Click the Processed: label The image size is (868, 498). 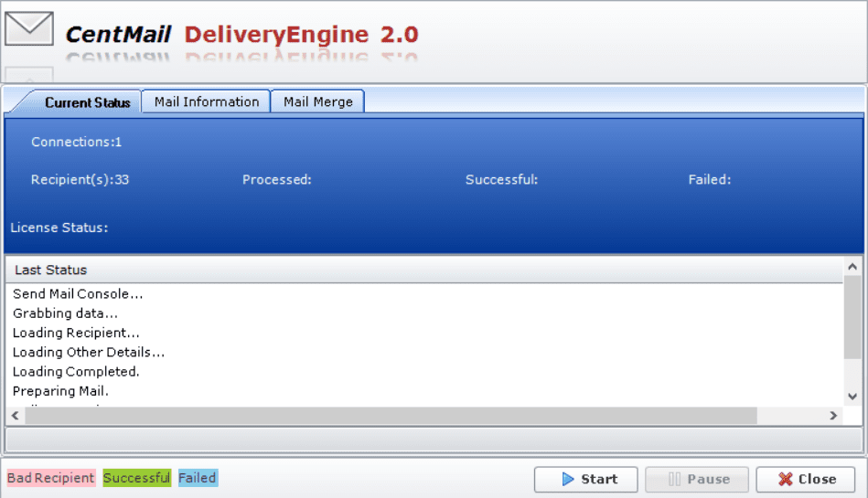[277, 180]
